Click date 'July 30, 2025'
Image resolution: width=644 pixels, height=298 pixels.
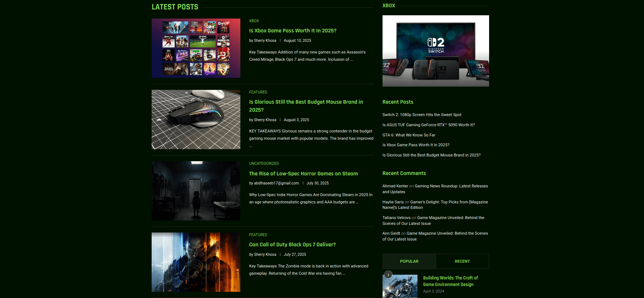[317, 183]
